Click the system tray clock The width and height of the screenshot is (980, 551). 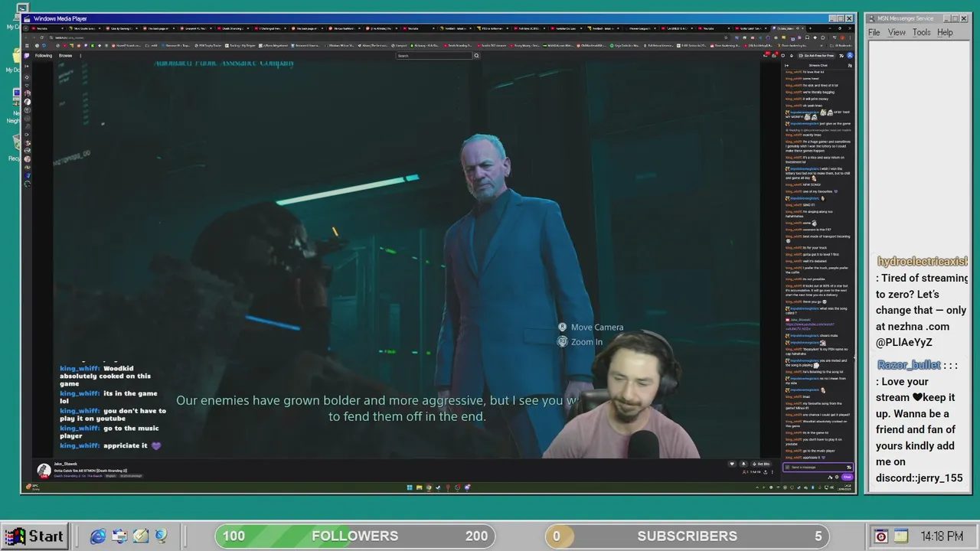point(942,536)
